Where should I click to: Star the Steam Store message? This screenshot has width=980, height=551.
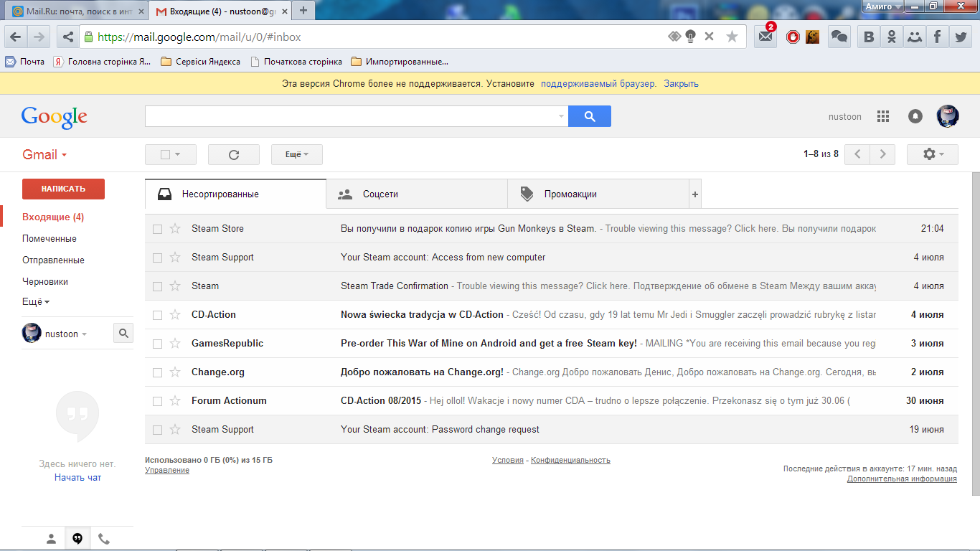coord(175,229)
